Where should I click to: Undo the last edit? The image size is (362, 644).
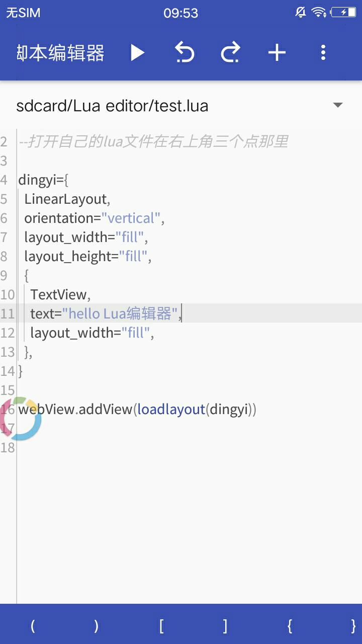[x=185, y=52]
